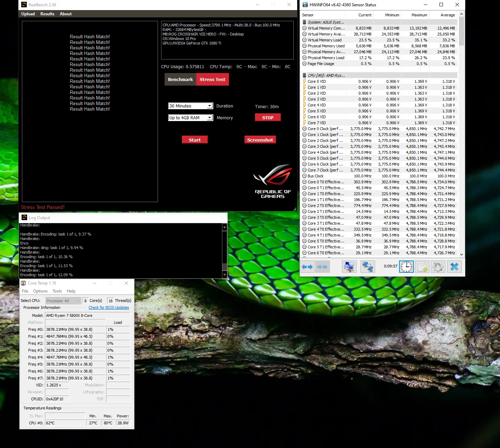
Task: Click the Core Temp VID value field
Action: [57, 385]
